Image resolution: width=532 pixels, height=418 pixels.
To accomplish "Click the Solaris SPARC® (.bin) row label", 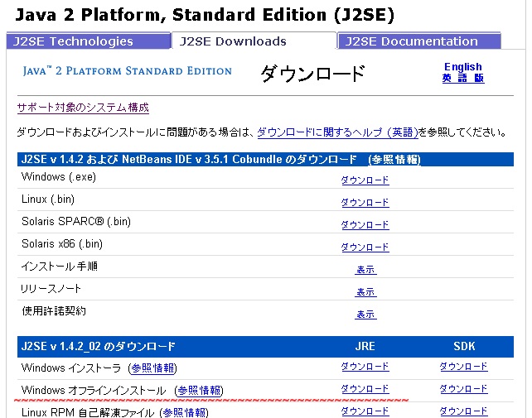I will (x=76, y=221).
